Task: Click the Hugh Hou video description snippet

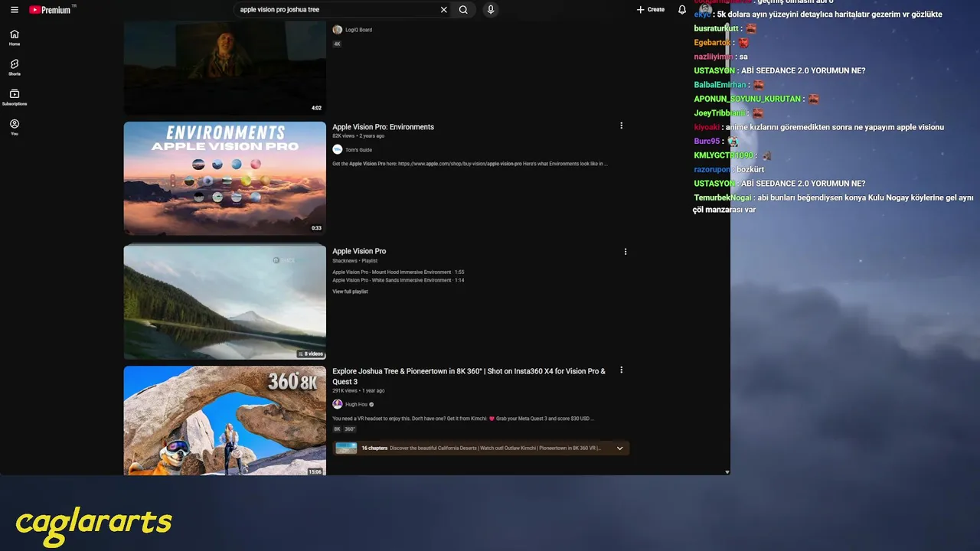Action: [x=463, y=419]
